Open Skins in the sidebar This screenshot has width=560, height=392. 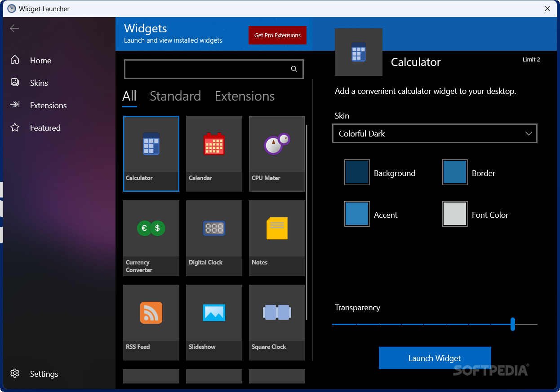[x=39, y=83]
